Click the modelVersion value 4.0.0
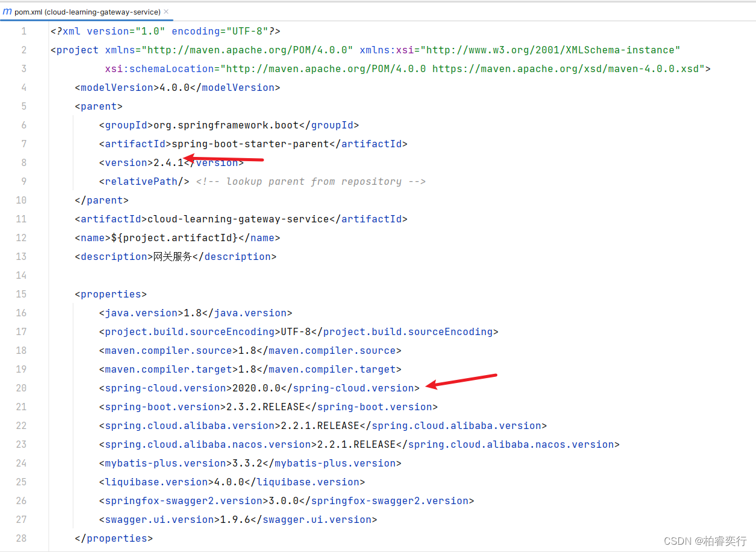 coord(175,87)
